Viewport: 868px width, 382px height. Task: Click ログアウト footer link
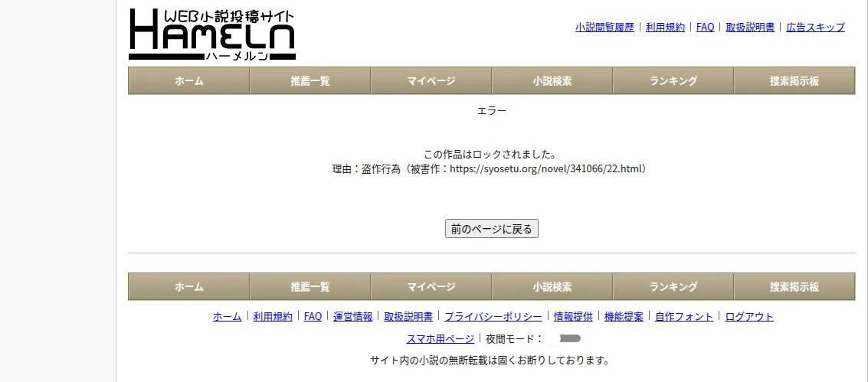click(x=749, y=317)
